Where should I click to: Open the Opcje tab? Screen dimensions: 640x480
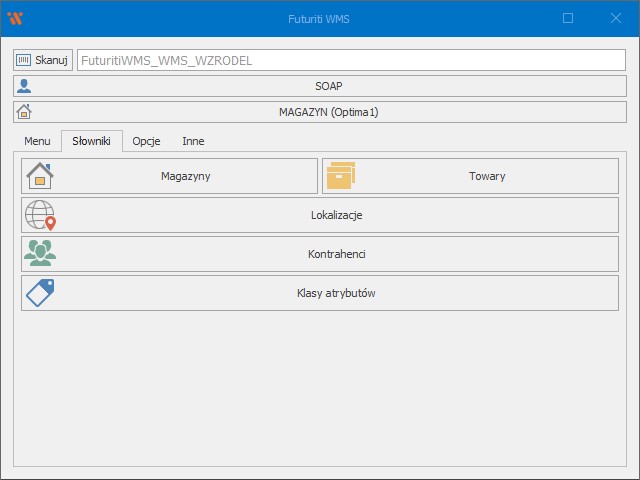coord(146,141)
